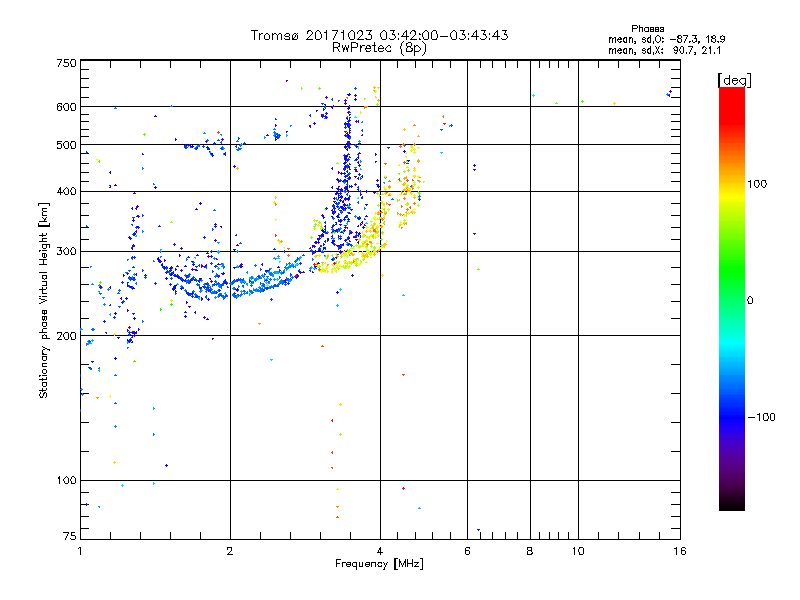800x600 pixels.
Task: Click the y-axis tick label '75'
Action: (70, 536)
